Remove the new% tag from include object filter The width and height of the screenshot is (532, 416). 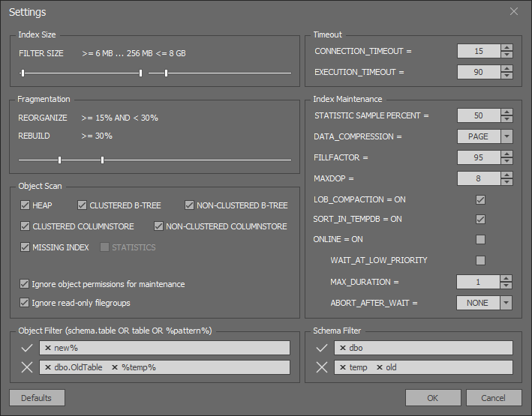(x=48, y=348)
